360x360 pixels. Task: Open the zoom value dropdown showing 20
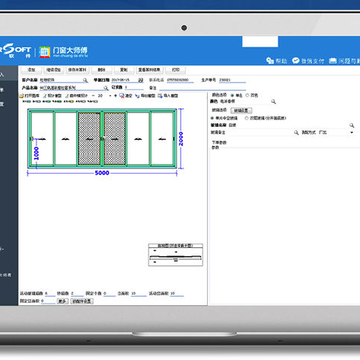[x=110, y=96]
